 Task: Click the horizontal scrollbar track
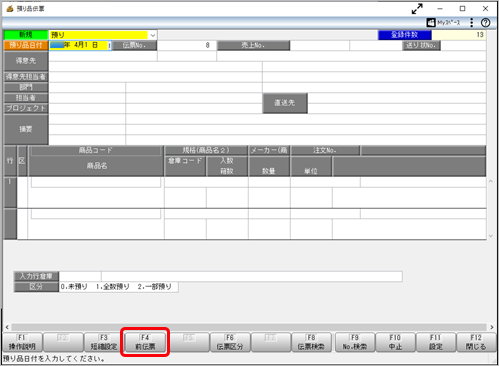tap(249, 327)
